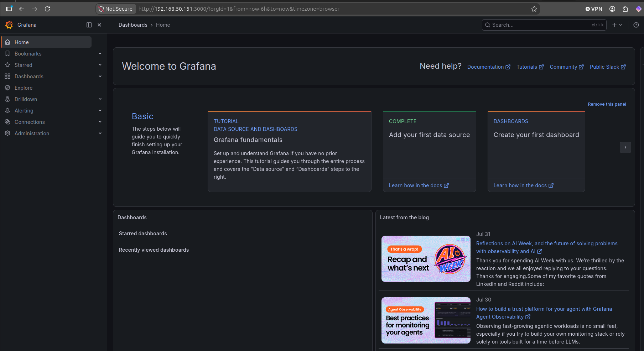Screen dimensions: 644x351
Task: Click Learn how in docs under Dashboards card
Action: (x=524, y=185)
